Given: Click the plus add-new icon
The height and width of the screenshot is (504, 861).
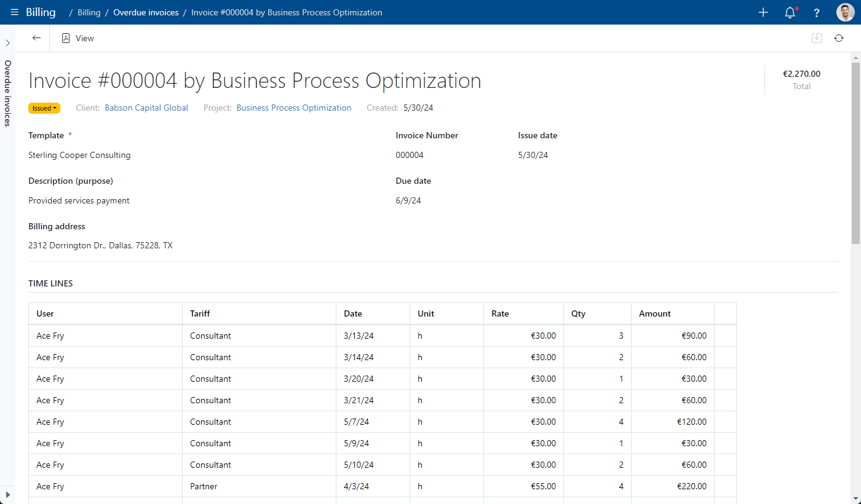Looking at the screenshot, I should [763, 12].
